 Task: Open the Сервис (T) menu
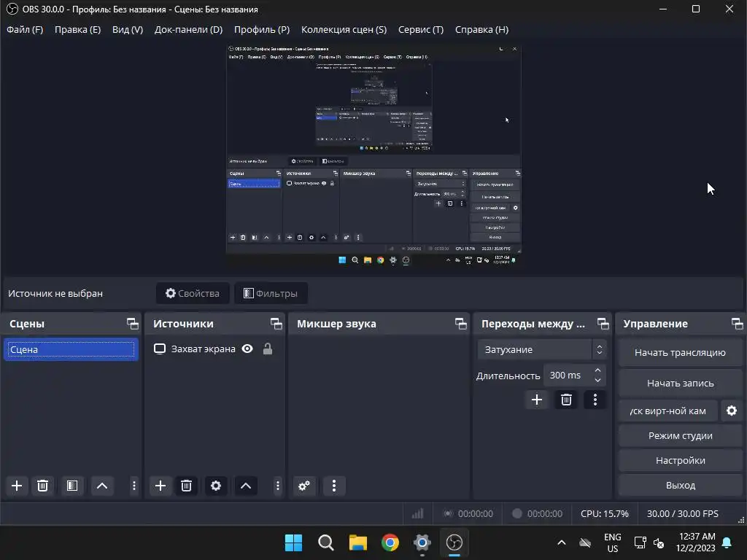pos(421,29)
